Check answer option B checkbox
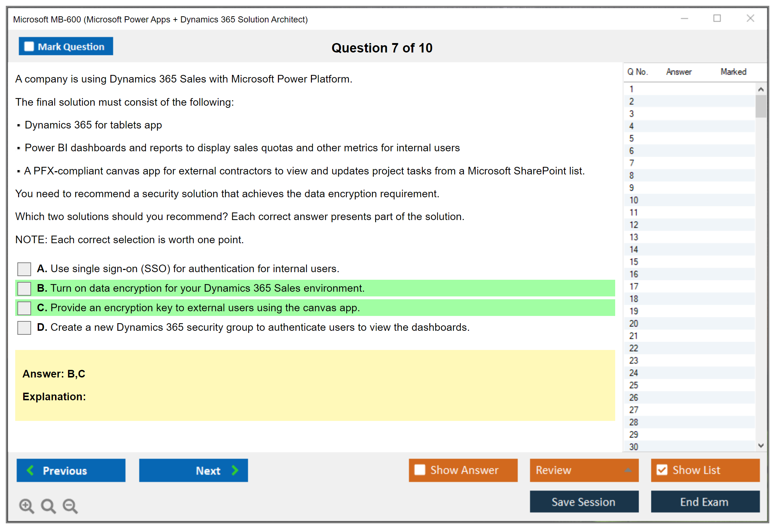 tap(24, 288)
